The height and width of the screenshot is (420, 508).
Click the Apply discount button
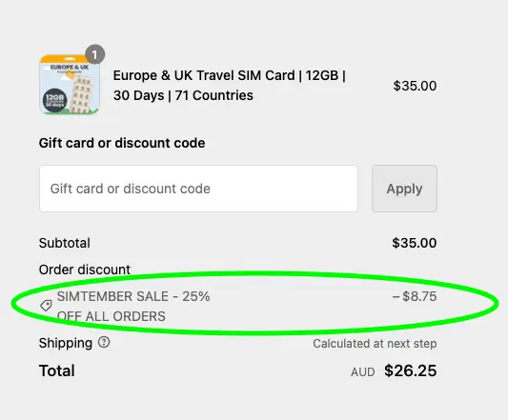(404, 189)
